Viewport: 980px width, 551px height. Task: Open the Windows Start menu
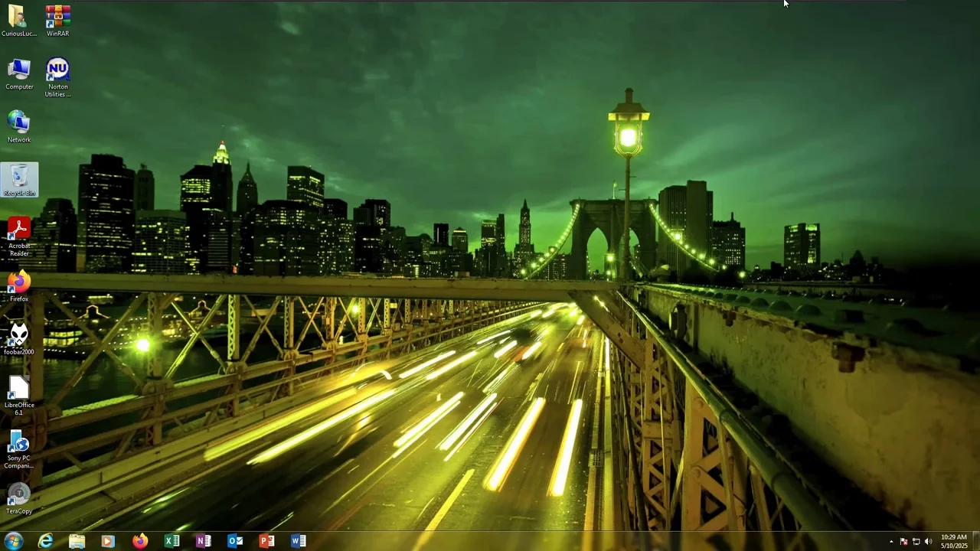(13, 542)
